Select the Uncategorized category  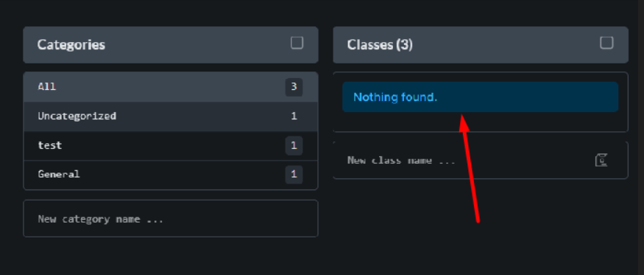tap(171, 116)
